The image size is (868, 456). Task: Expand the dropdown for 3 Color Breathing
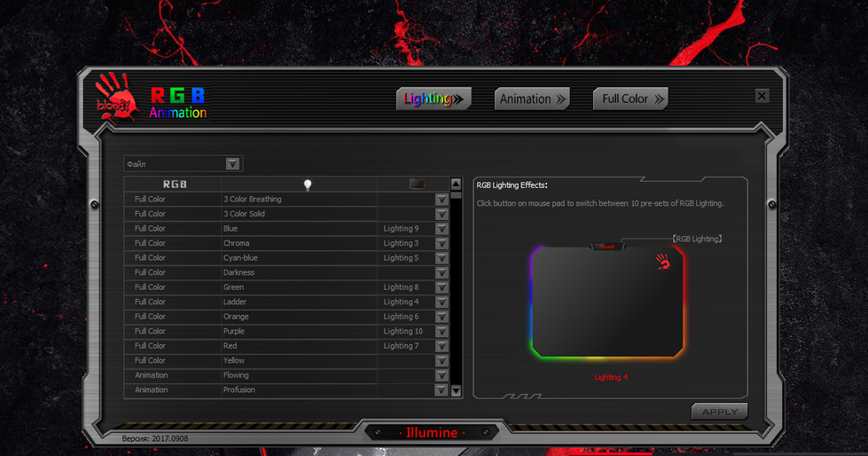(442, 200)
